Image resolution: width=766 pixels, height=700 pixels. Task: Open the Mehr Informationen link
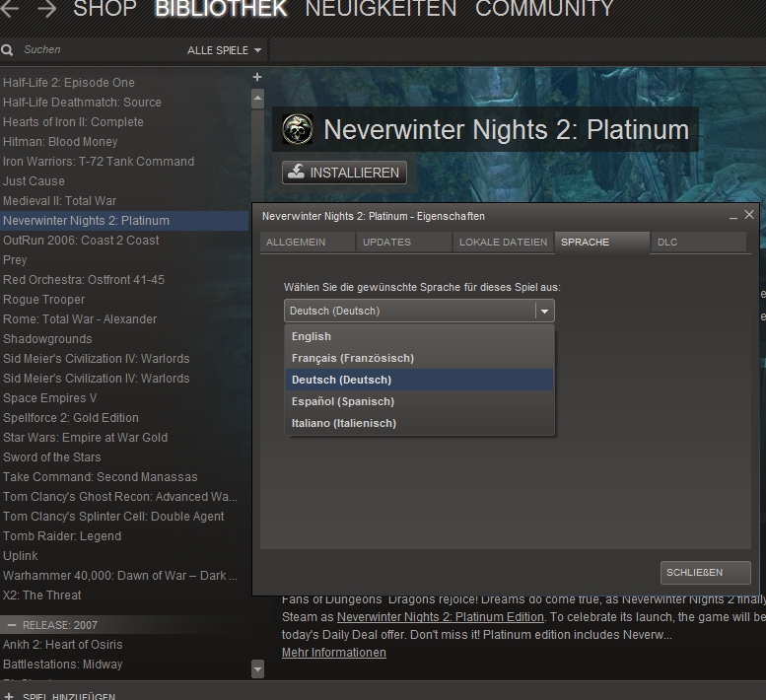333,653
